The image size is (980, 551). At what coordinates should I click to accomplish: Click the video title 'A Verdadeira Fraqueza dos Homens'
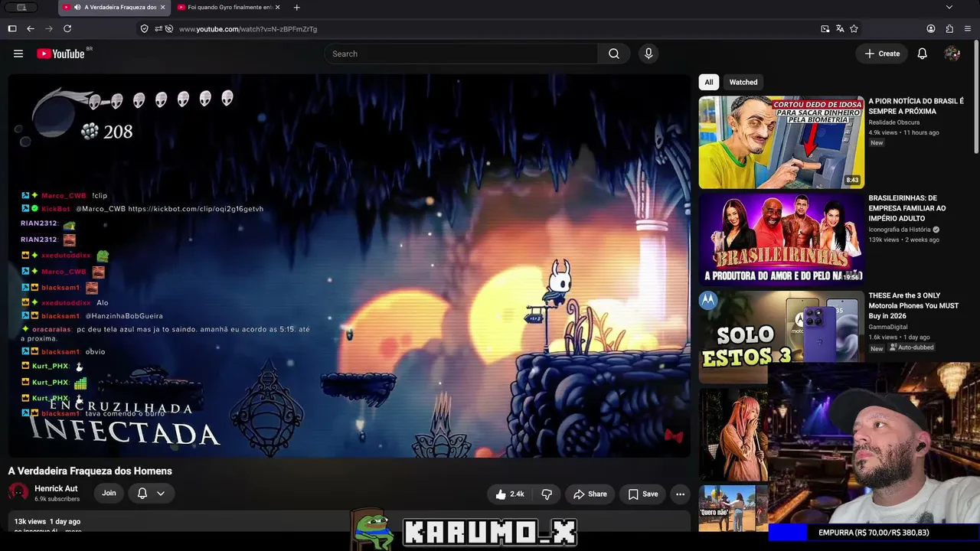click(x=90, y=471)
